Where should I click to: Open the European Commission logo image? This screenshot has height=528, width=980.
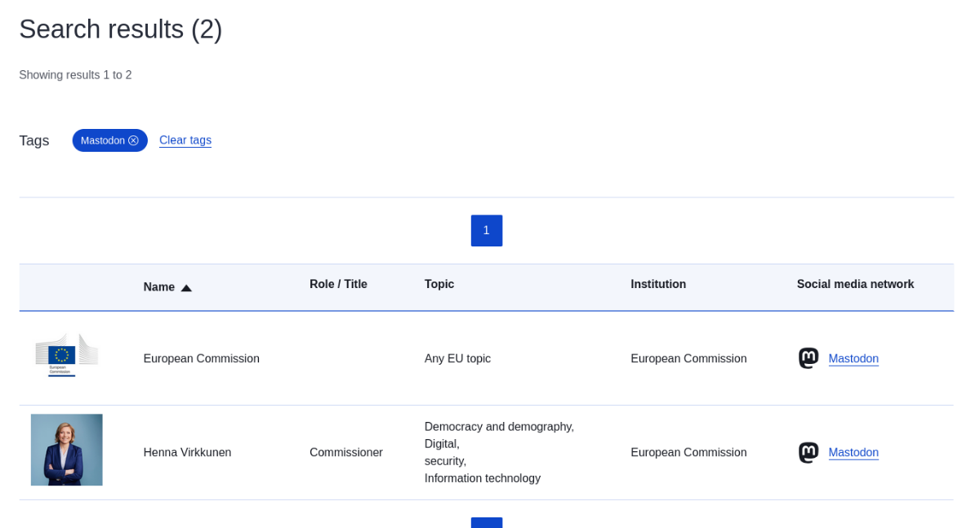pyautogui.click(x=67, y=355)
